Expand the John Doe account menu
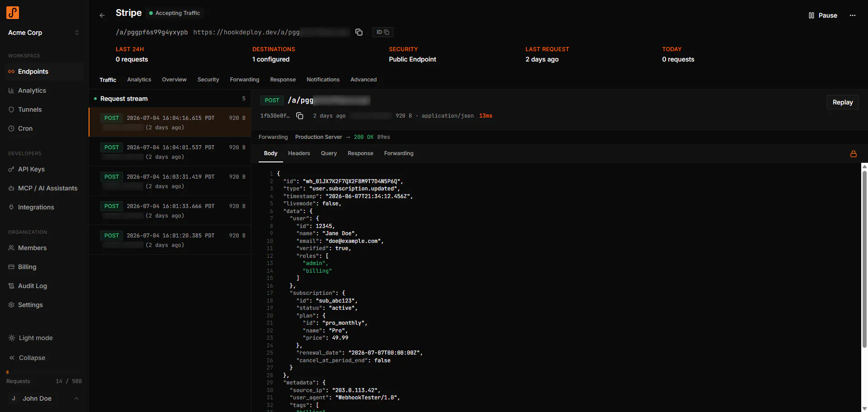 44,398
